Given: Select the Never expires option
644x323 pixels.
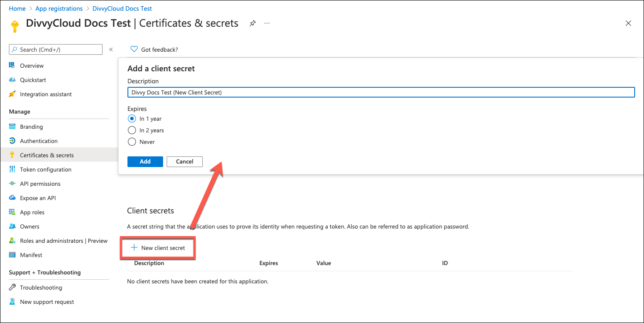Looking at the screenshot, I should [x=131, y=142].
